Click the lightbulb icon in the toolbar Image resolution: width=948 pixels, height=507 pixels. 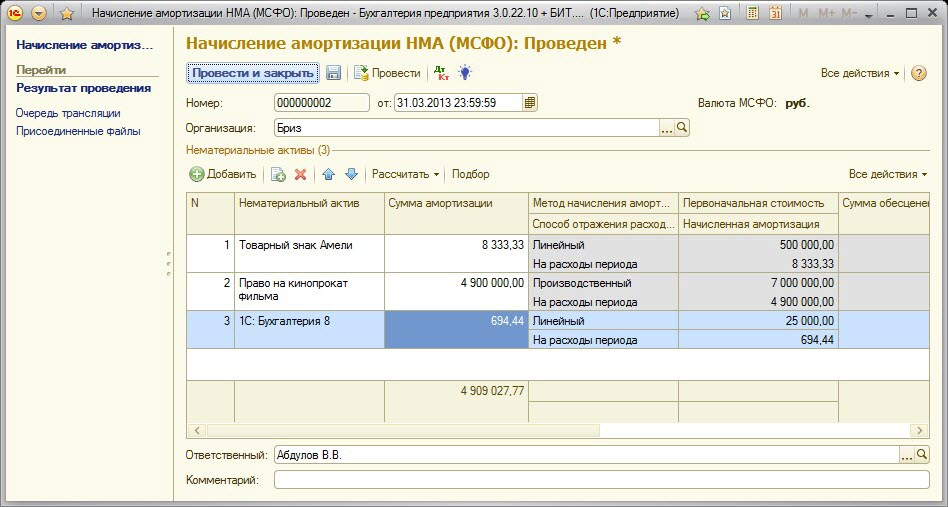[465, 73]
